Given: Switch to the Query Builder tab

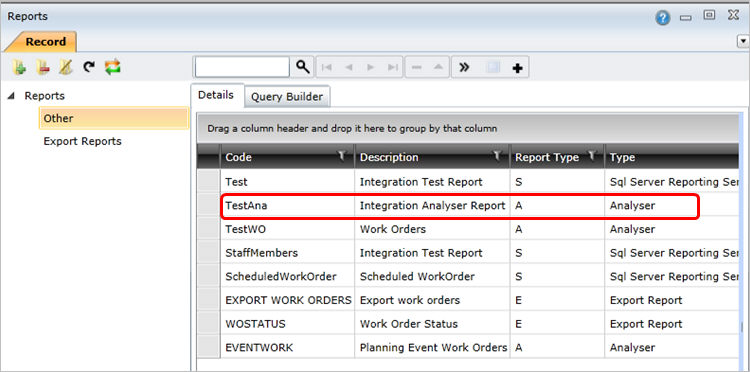Looking at the screenshot, I should [287, 97].
